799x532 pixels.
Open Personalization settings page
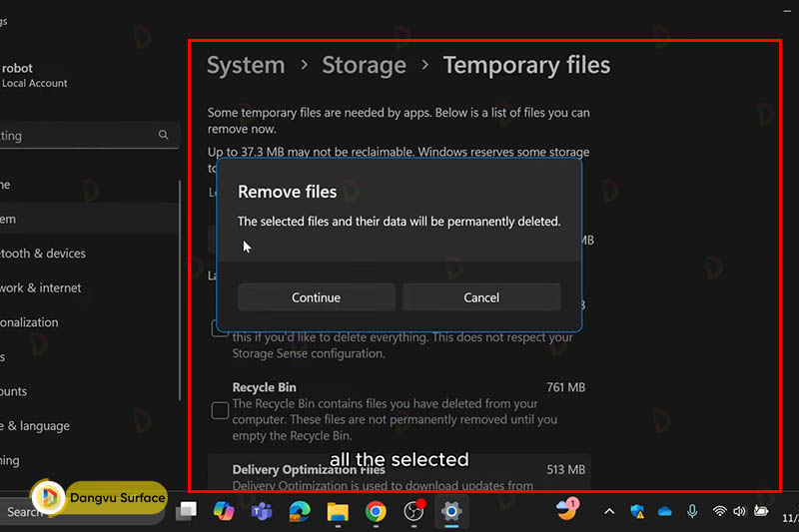point(30,322)
